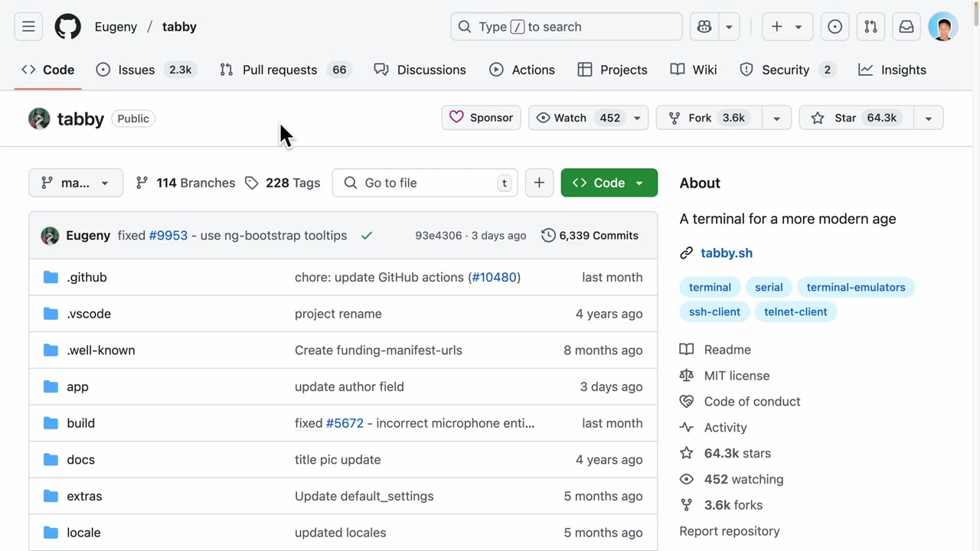
Task: Switch to the Security tab
Action: 788,70
